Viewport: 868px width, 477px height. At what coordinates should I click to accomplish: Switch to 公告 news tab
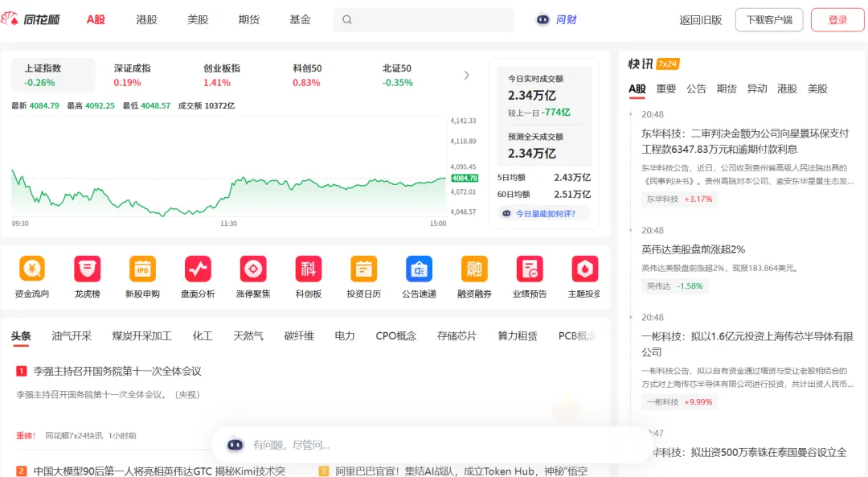pos(696,88)
